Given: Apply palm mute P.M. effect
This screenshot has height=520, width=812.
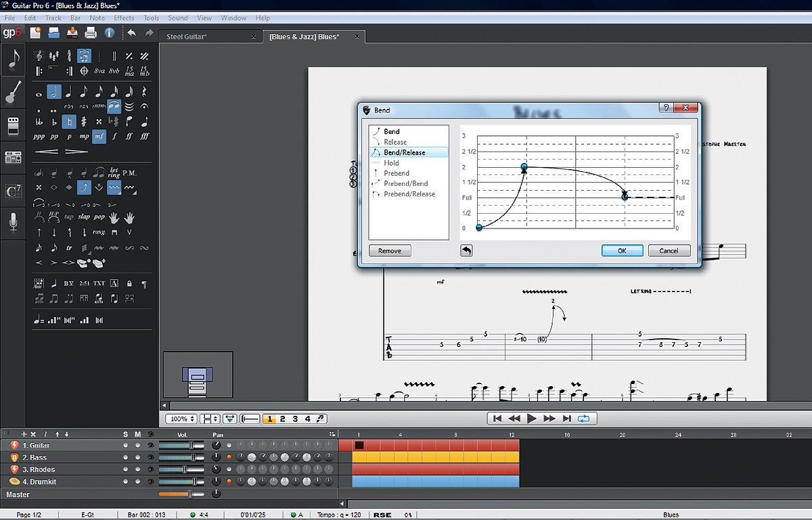Looking at the screenshot, I should tap(129, 173).
